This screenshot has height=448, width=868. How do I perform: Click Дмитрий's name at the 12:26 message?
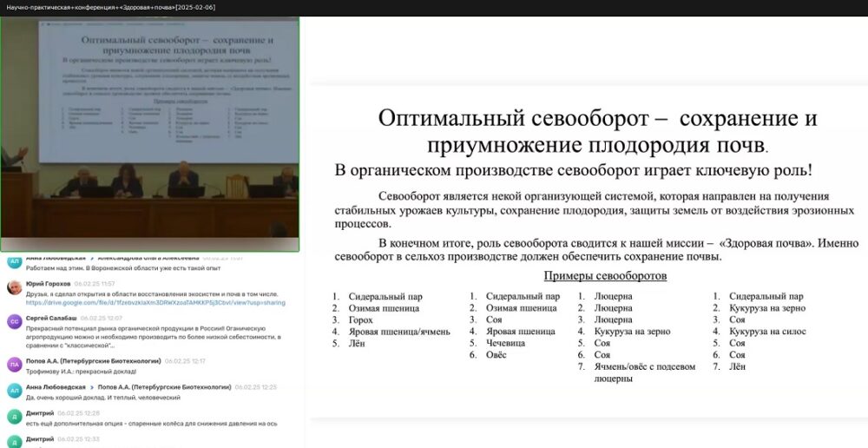(40, 413)
